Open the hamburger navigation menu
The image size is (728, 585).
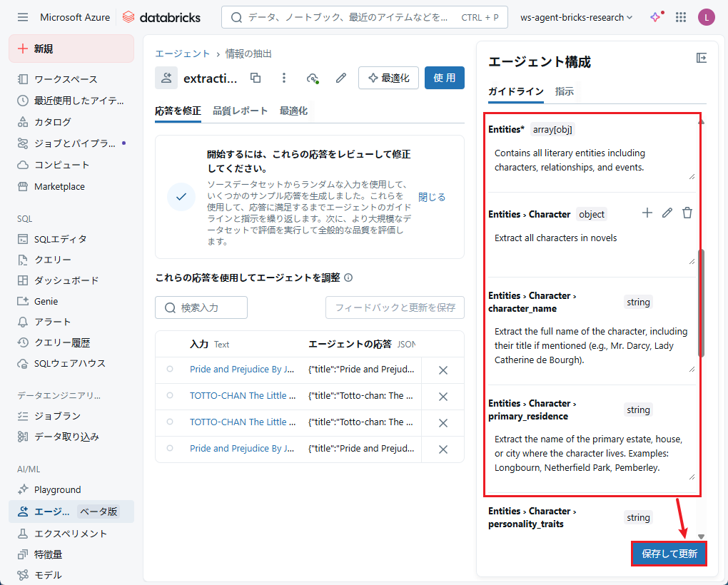click(23, 17)
